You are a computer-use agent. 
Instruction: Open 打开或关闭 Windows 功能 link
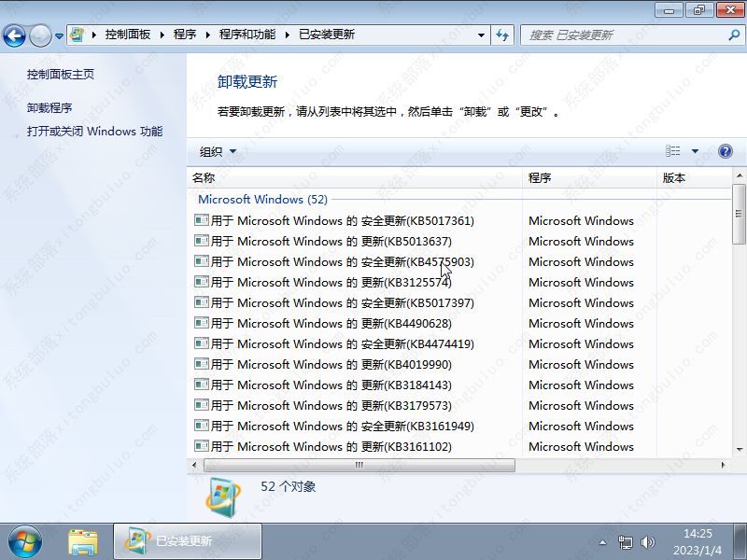94,132
